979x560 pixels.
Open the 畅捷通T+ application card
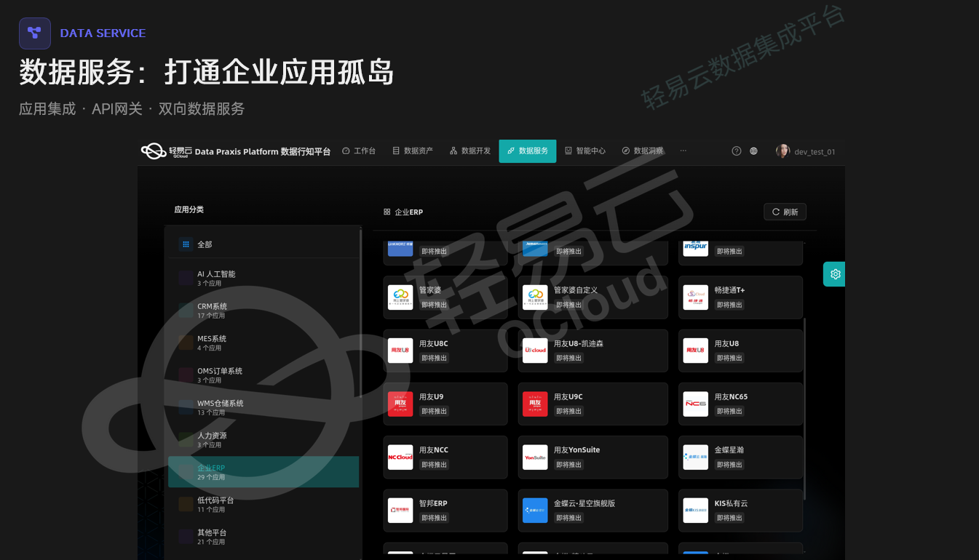(x=740, y=297)
